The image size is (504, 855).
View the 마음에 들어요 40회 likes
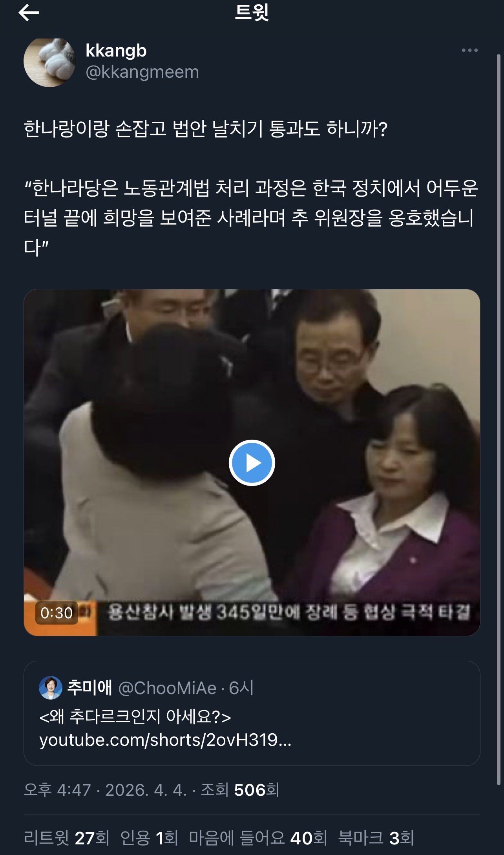click(258, 838)
